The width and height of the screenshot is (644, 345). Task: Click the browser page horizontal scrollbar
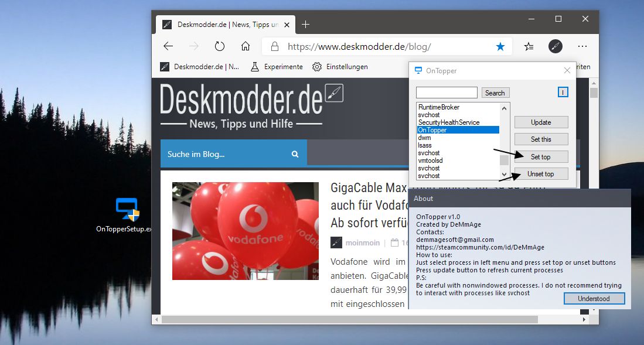(349, 319)
